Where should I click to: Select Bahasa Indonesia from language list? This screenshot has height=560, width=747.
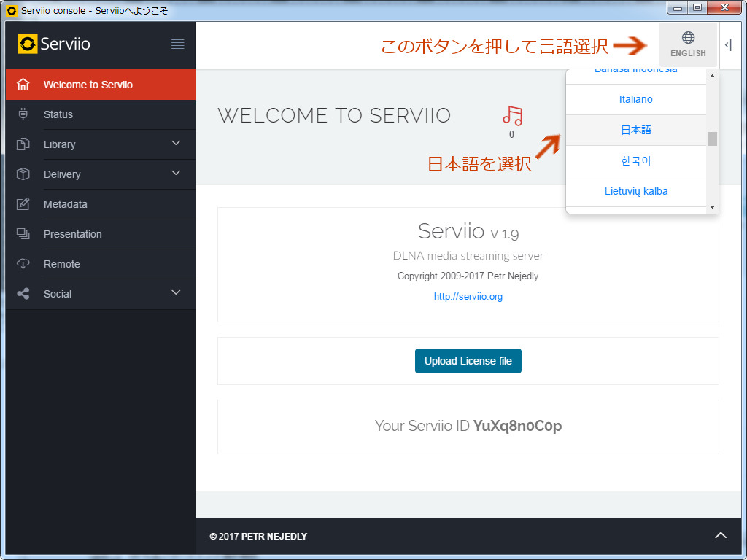tap(635, 76)
